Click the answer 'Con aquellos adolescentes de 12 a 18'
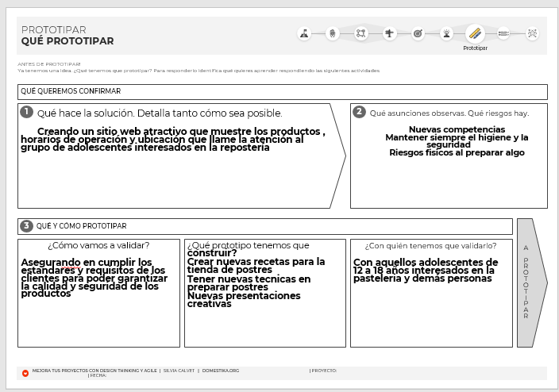Screen dimensions: 559x392 (426, 271)
